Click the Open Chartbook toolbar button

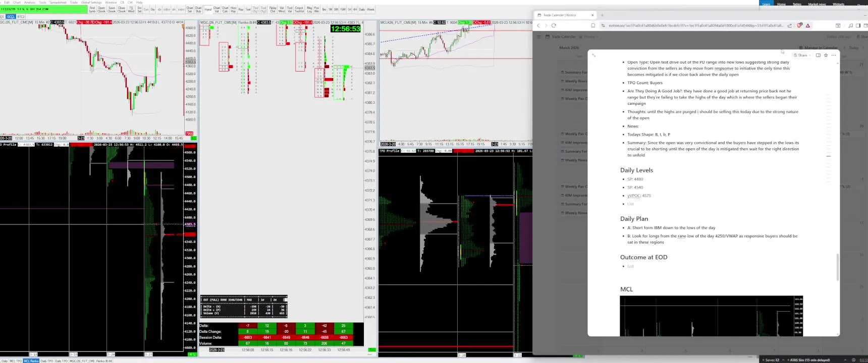[101, 10]
